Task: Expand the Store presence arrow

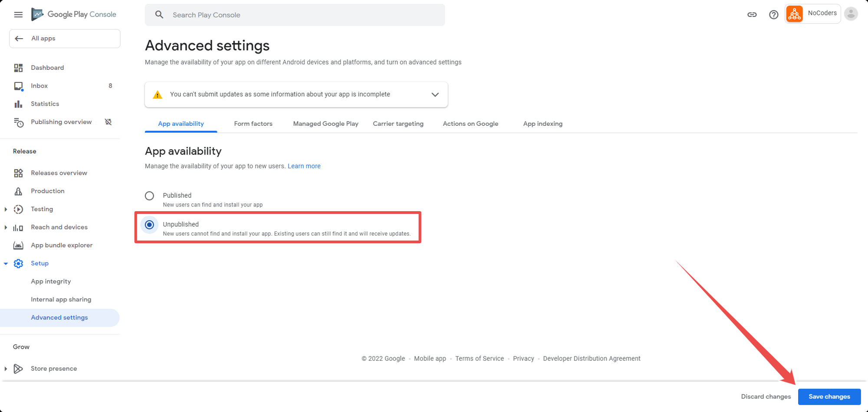Action: (6, 369)
